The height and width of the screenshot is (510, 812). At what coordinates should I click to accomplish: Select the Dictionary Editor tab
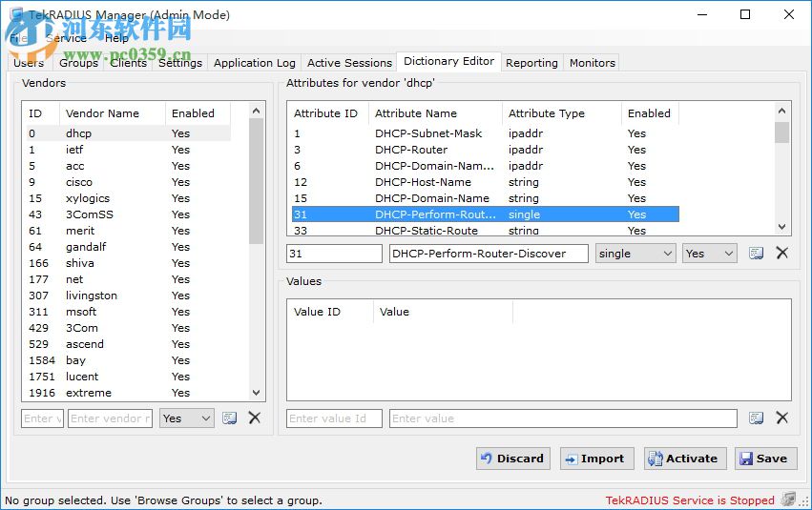(x=449, y=61)
